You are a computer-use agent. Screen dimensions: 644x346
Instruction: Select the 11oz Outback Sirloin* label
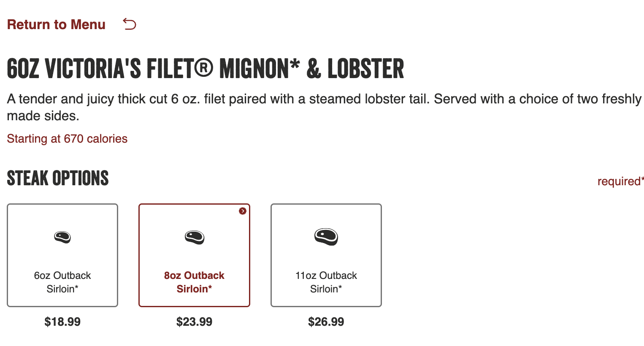click(326, 282)
